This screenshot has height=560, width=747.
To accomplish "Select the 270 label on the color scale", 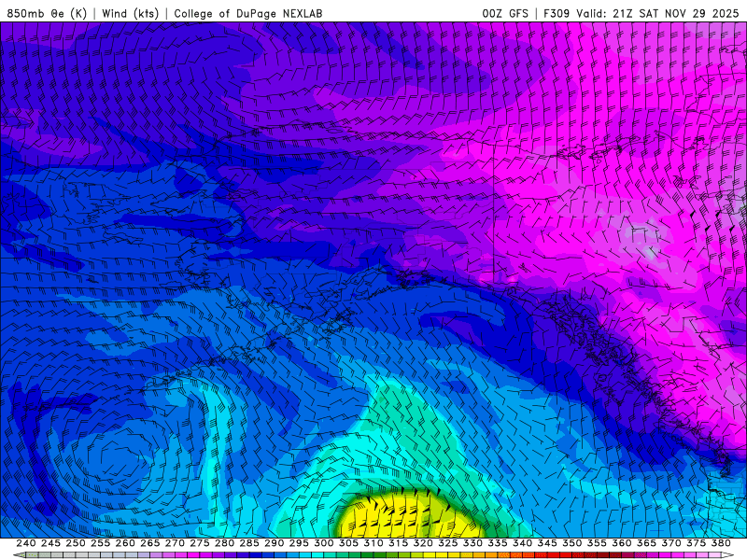I will point(175,543).
